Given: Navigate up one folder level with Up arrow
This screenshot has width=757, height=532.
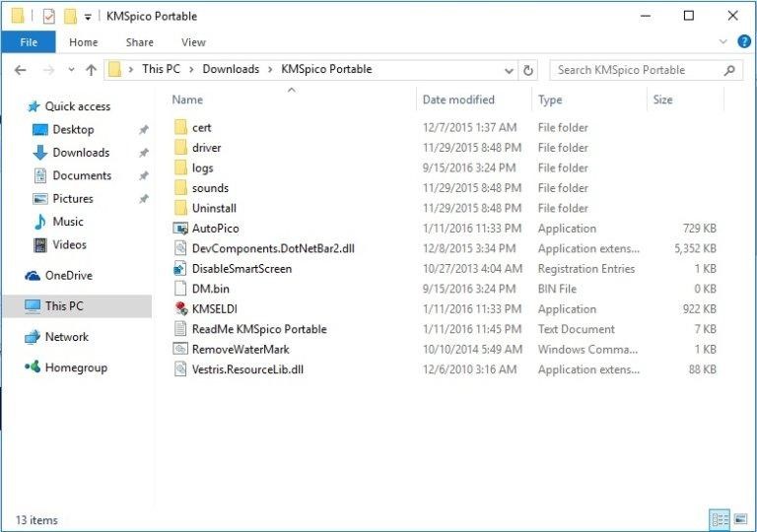Looking at the screenshot, I should pyautogui.click(x=92, y=70).
